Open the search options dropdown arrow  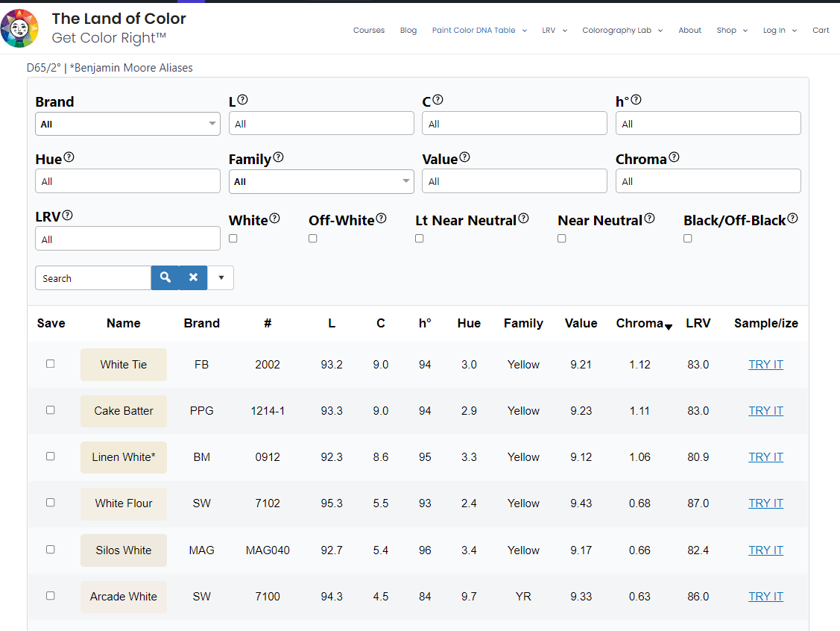click(221, 277)
